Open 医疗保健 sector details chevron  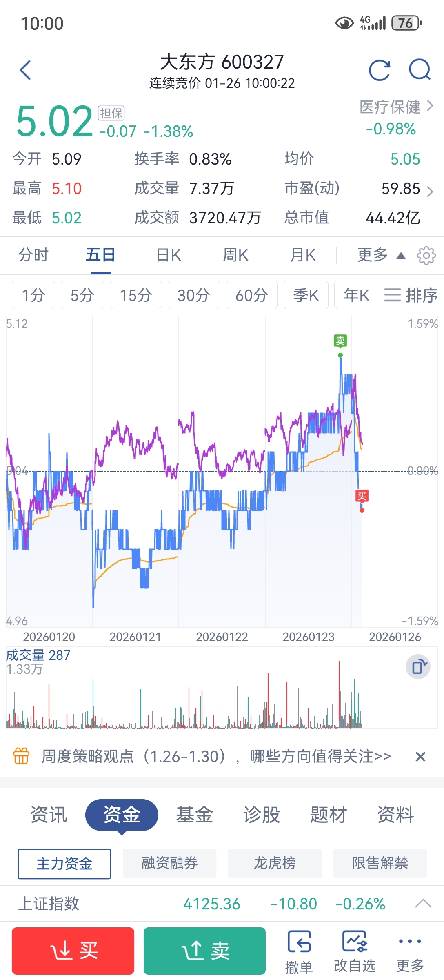430,106
